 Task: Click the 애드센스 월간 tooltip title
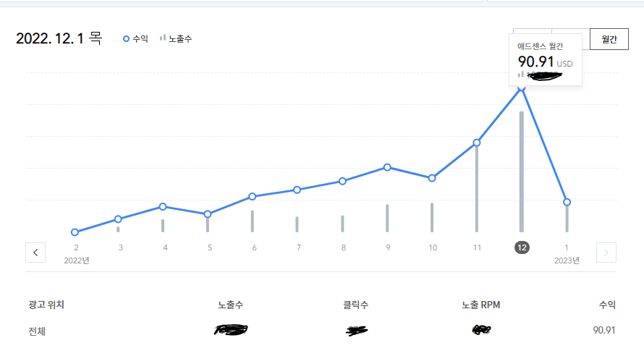tap(540, 46)
